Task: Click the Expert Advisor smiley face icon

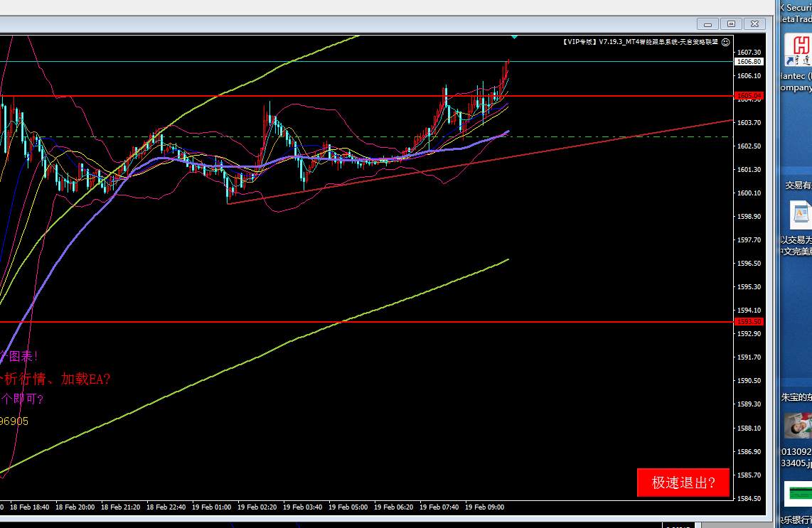Action: point(725,42)
